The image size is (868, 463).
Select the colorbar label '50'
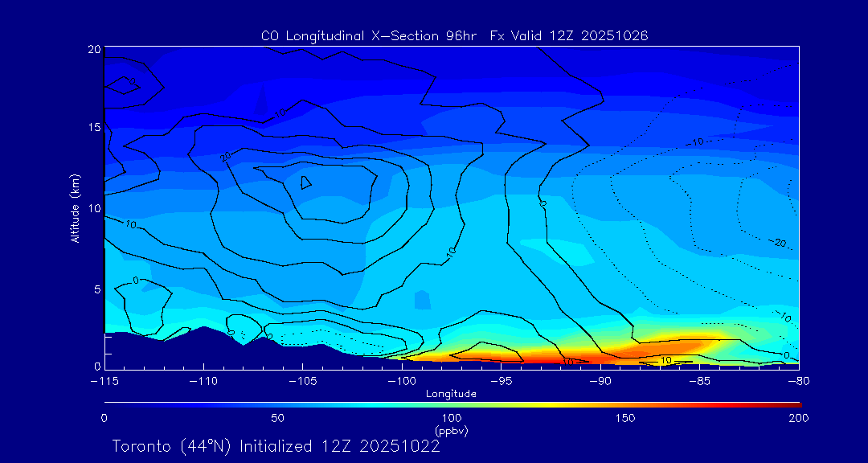277,418
